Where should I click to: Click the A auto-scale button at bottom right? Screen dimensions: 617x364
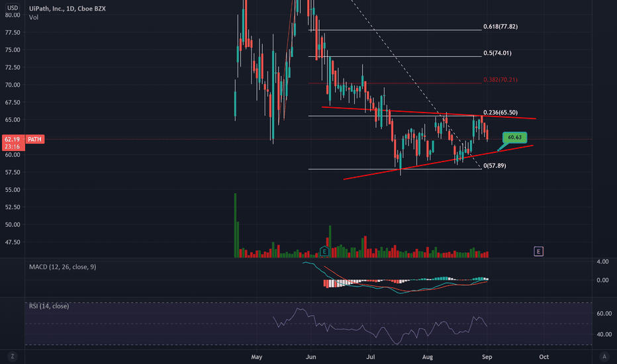(604, 357)
